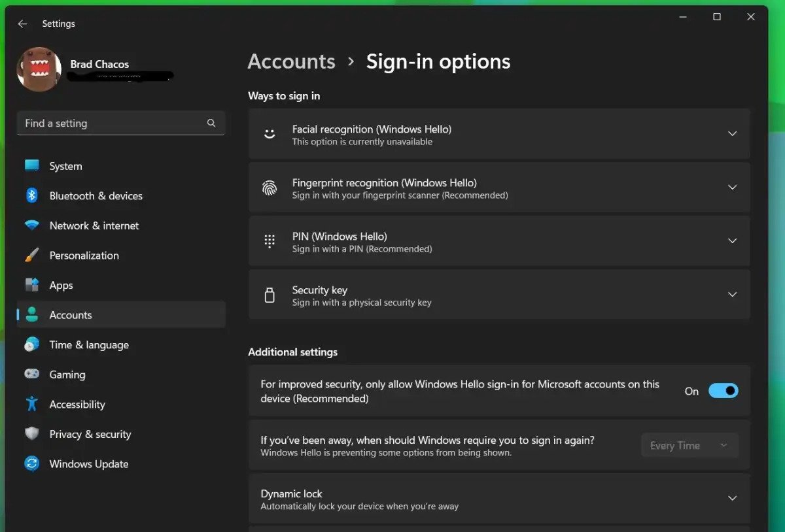Click the Gaming controller icon
Image resolution: width=785 pixels, height=532 pixels.
31,374
